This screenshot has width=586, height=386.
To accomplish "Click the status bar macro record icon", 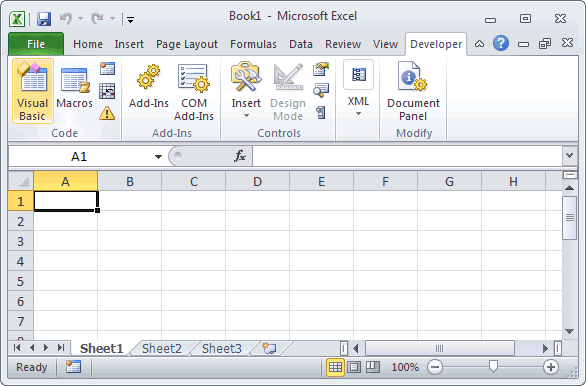I will coord(74,367).
